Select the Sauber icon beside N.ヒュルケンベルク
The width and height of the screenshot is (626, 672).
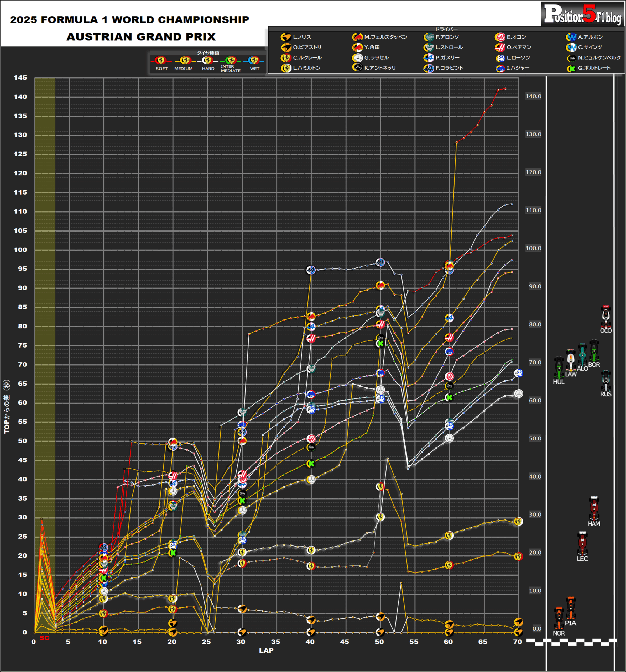pyautogui.click(x=572, y=58)
